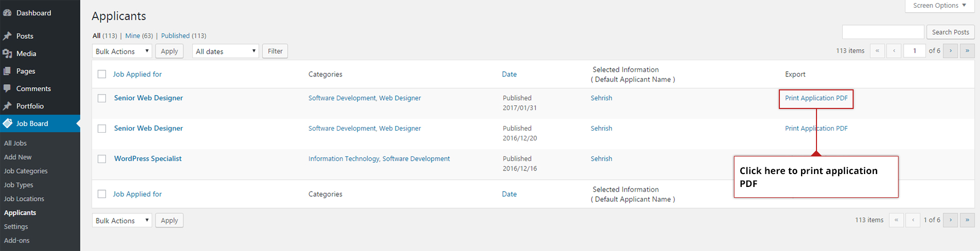980x251 pixels.
Task: Click the search posts text field
Action: point(883,32)
